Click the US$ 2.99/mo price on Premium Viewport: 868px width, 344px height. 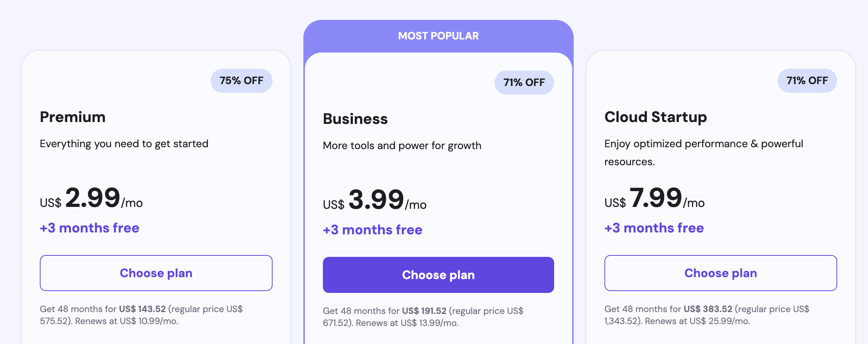pos(91,201)
